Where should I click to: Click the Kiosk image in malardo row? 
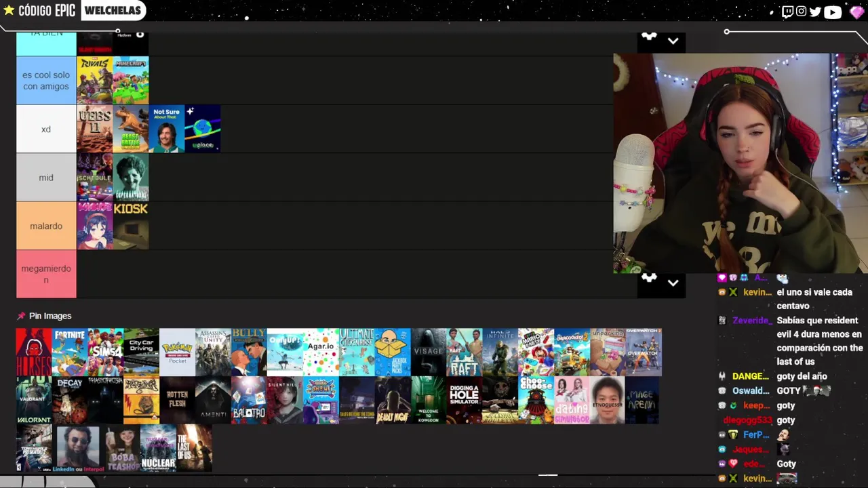pos(131,226)
